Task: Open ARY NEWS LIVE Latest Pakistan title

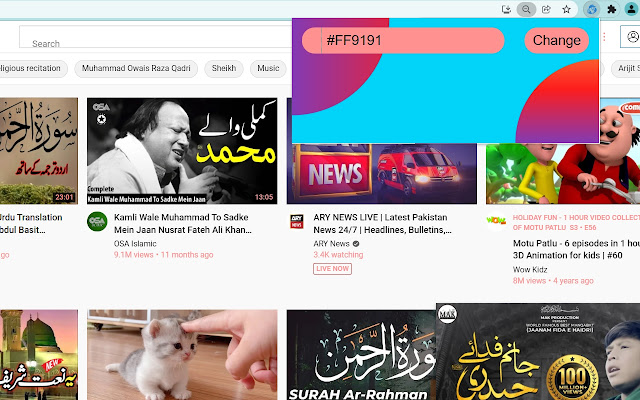Action: click(x=382, y=224)
